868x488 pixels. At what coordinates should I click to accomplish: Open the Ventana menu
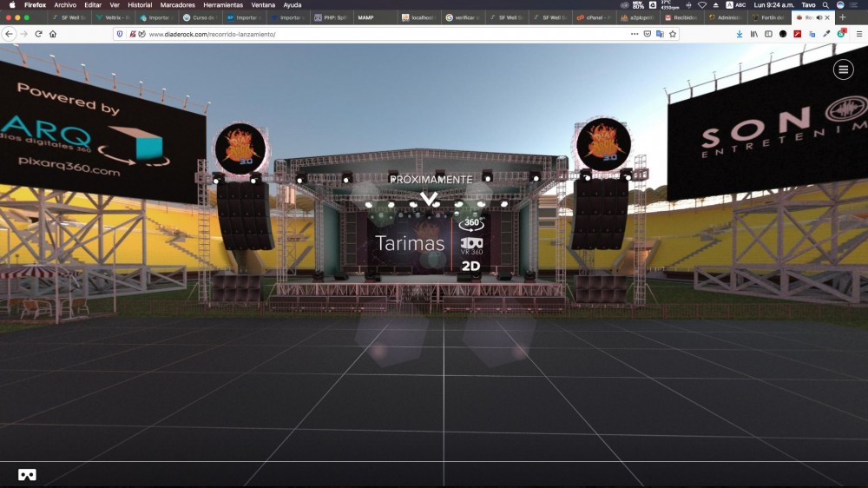[x=263, y=5]
